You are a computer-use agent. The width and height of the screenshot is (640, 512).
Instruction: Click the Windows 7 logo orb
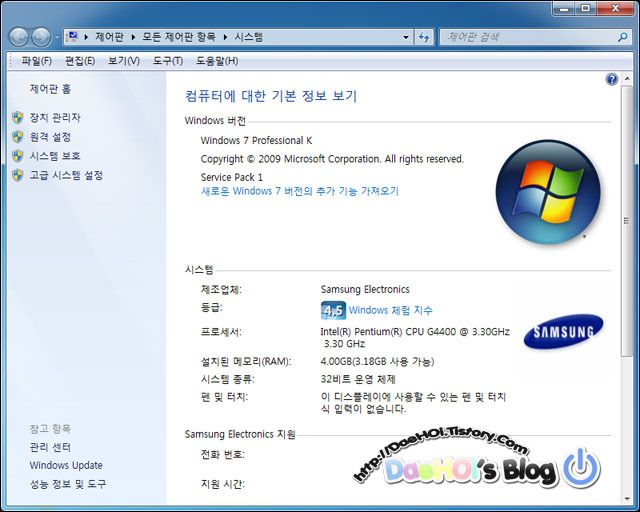point(548,192)
